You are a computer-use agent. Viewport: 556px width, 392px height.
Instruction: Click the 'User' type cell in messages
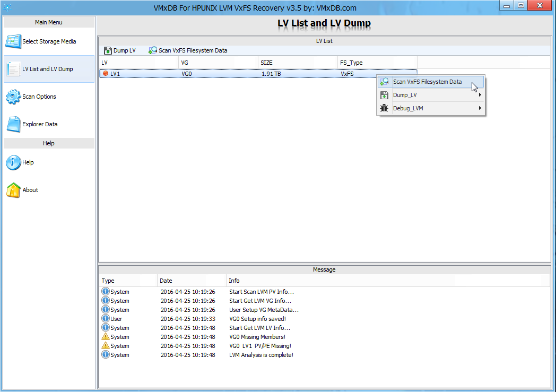point(116,319)
